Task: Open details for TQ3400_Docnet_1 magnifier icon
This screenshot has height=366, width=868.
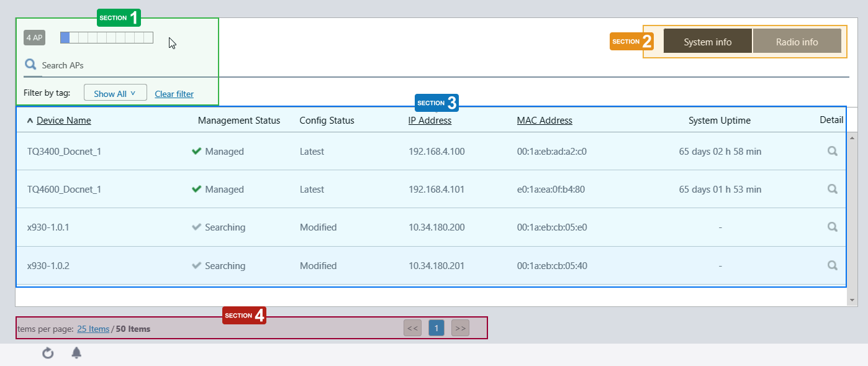Action: 832,151
